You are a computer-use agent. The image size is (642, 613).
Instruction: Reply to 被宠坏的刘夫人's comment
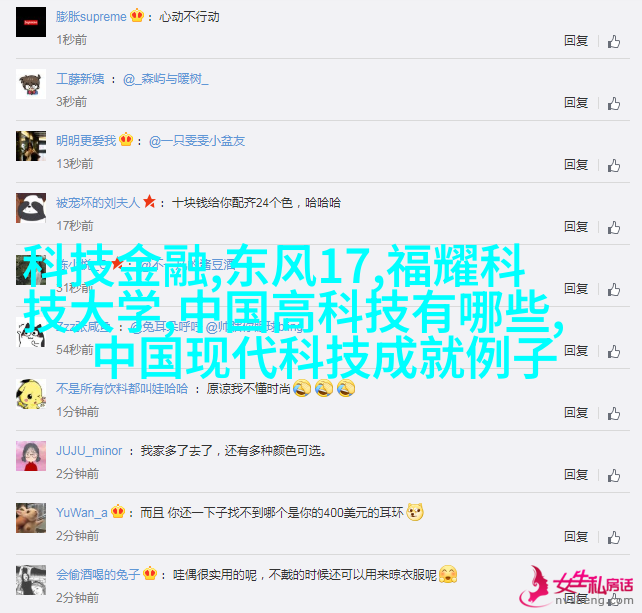(x=576, y=227)
